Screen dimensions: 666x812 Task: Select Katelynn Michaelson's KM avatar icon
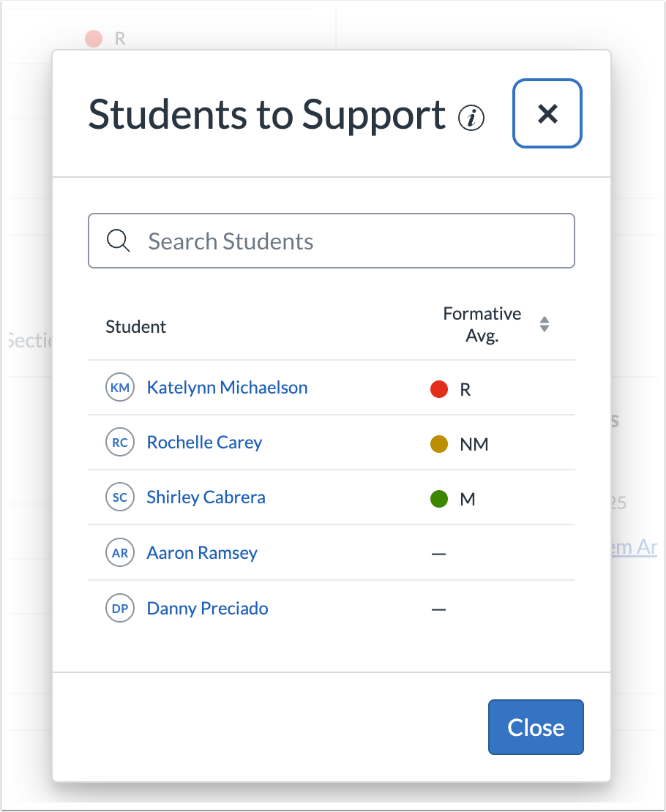pyautogui.click(x=119, y=388)
